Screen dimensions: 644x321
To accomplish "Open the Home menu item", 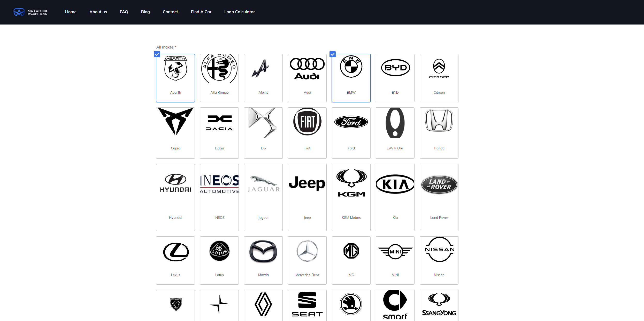I will point(71,12).
